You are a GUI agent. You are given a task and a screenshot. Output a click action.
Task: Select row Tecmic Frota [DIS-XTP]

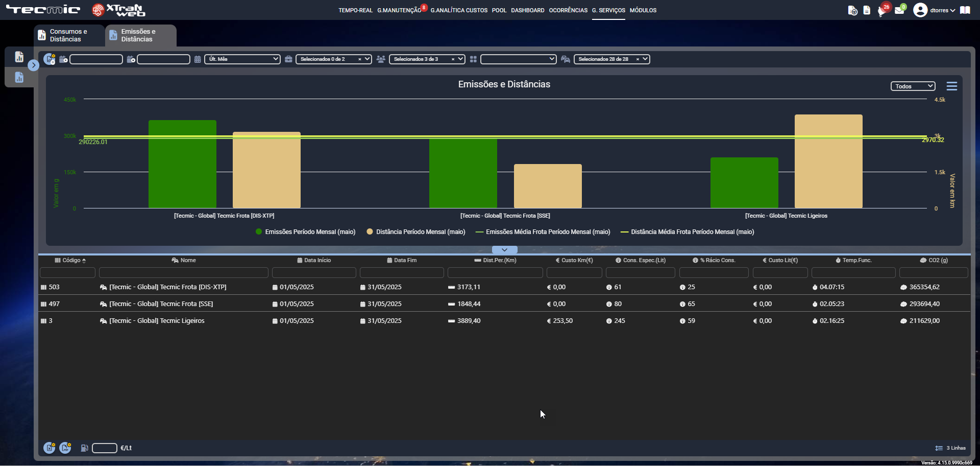pos(504,287)
